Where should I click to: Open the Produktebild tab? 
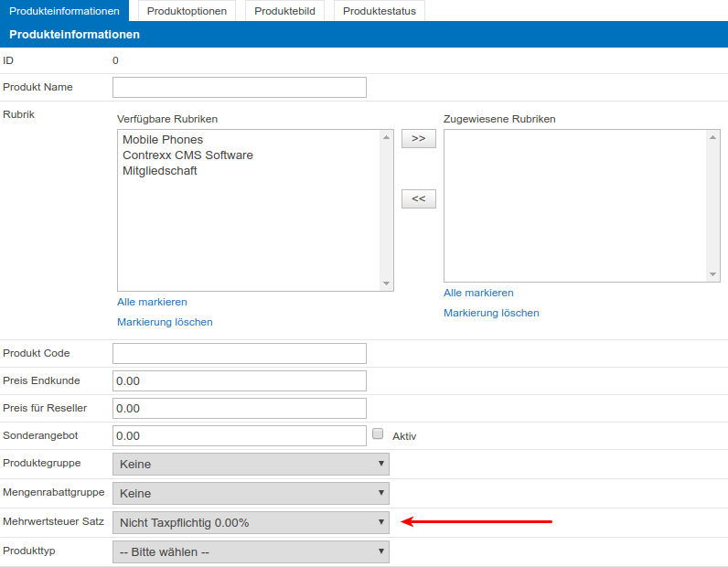(x=284, y=11)
